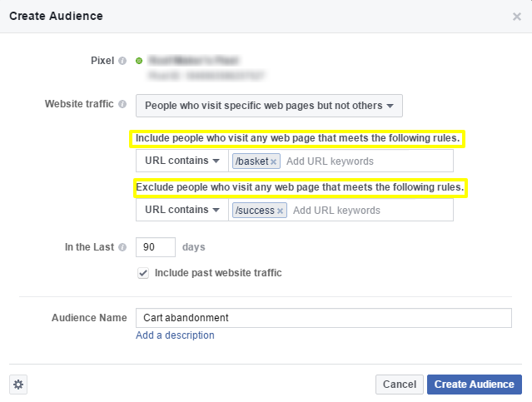This screenshot has height=402, width=532.
Task: Click the green pixel status dot
Action: click(x=139, y=61)
